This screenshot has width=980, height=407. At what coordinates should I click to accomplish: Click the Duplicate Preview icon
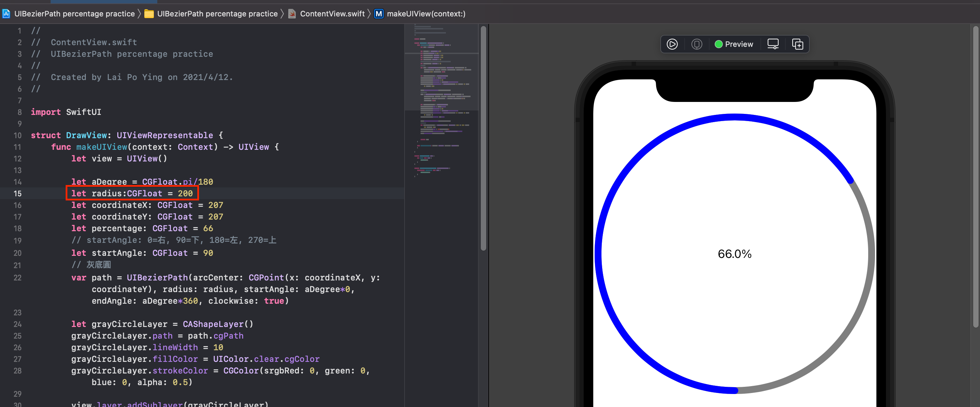point(797,44)
